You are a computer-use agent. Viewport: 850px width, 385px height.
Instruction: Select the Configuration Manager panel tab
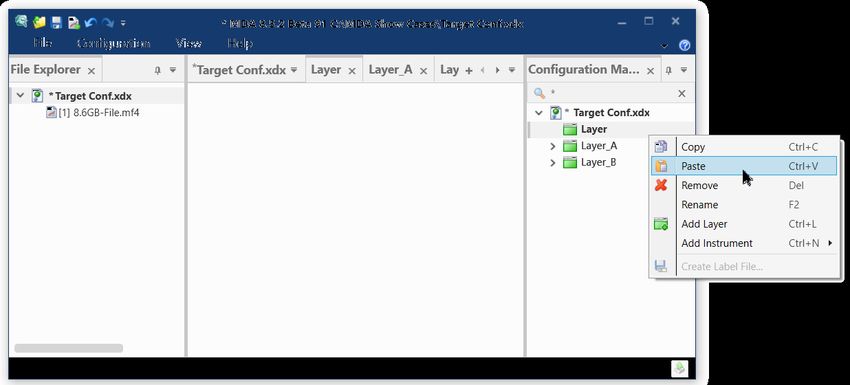point(584,70)
